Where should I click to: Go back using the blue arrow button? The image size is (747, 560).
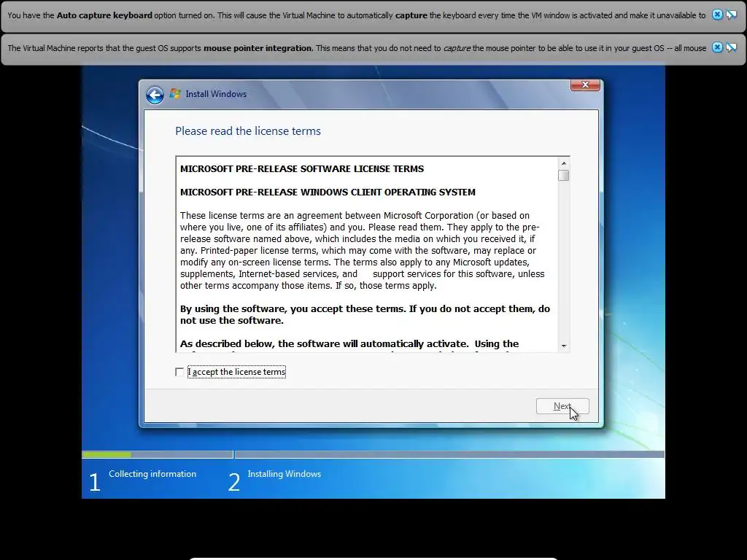click(x=155, y=95)
